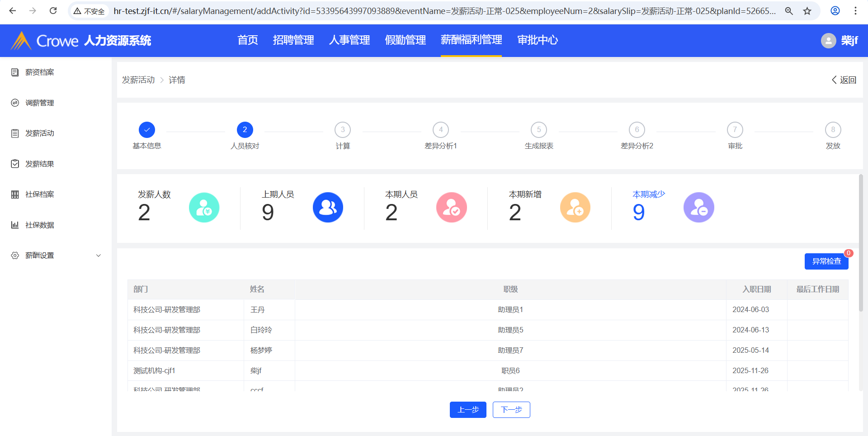Select step 3 计算 in the progress stepper
The height and width of the screenshot is (436, 868).
(x=343, y=130)
